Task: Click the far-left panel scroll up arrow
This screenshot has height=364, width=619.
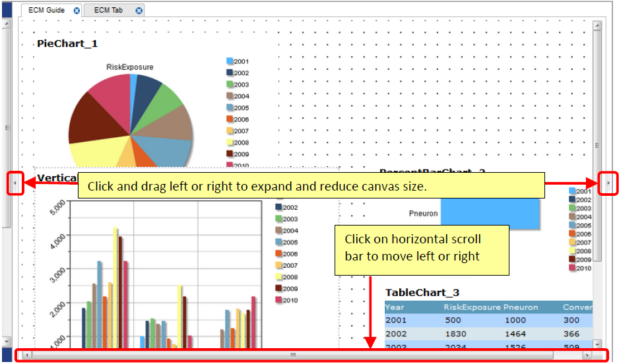Action: (7, 24)
